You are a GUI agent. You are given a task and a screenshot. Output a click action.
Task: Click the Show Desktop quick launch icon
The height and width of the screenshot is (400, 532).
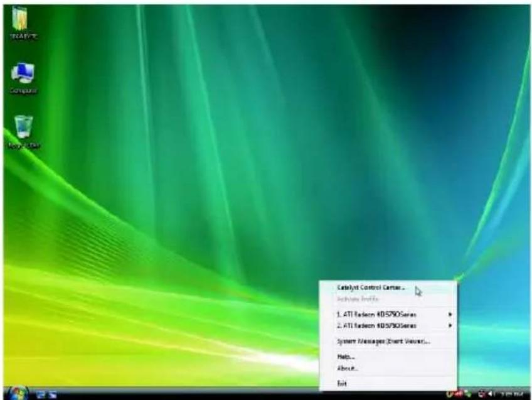[41, 394]
